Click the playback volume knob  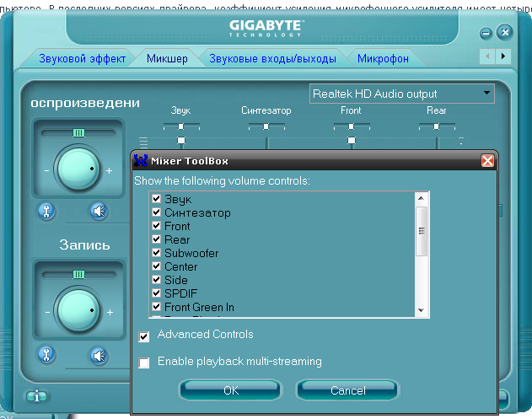coord(78,169)
